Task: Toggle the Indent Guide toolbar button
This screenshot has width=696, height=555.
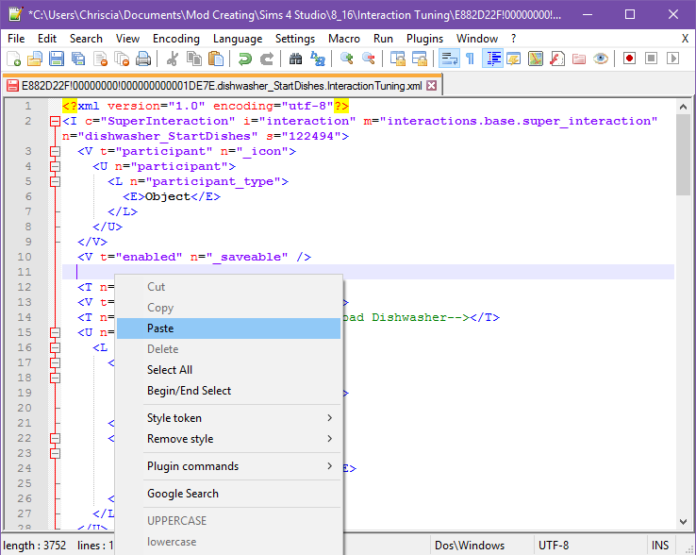Action: 493,59
